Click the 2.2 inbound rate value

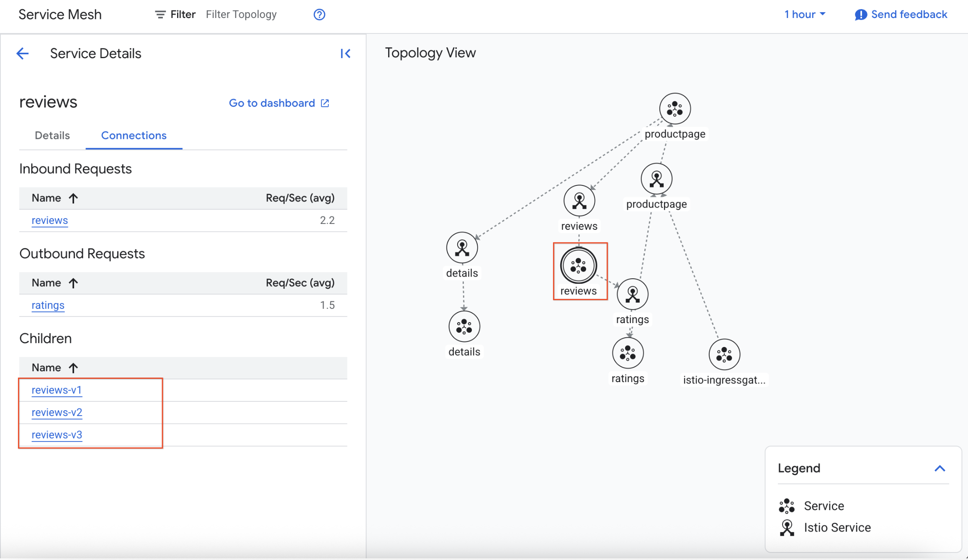[x=327, y=221]
